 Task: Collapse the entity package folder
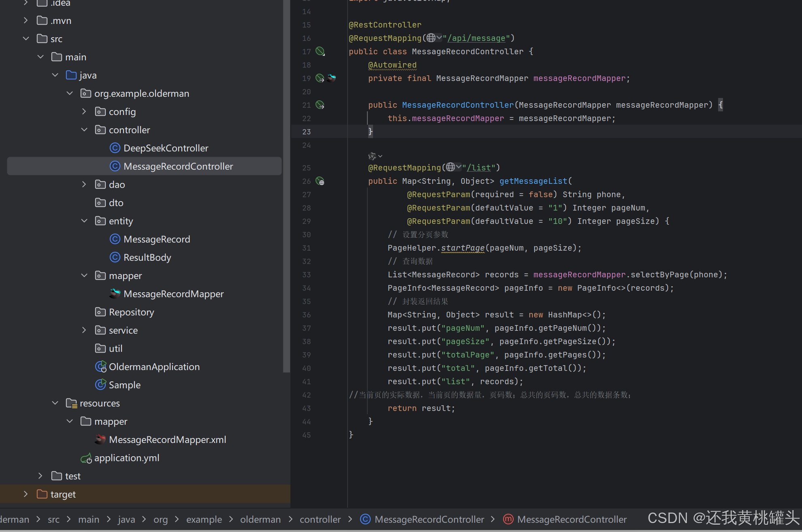point(84,221)
